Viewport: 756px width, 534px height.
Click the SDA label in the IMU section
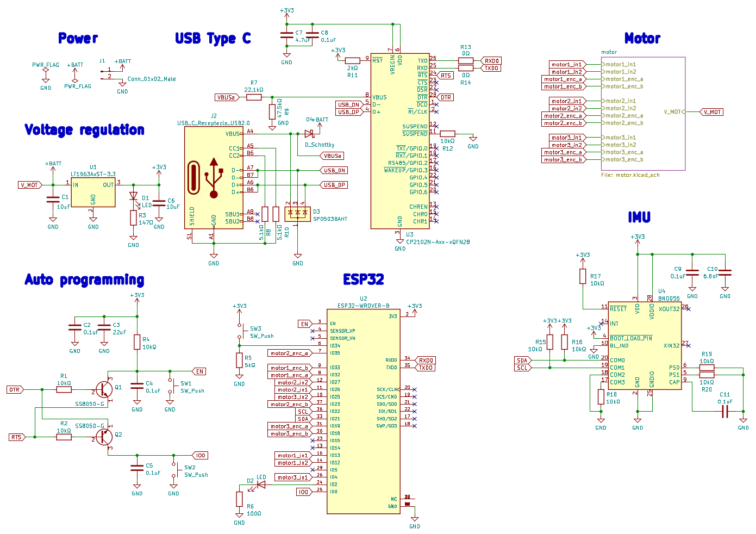[523, 360]
